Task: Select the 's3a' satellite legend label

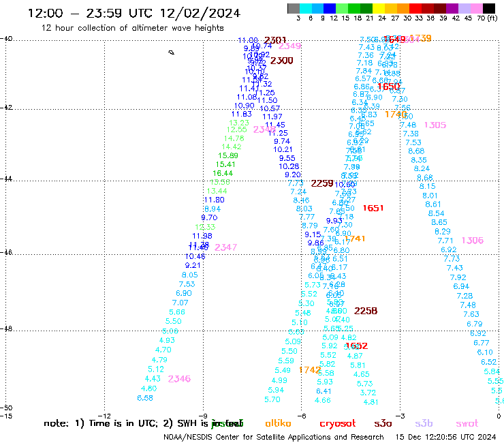Action: (x=383, y=423)
